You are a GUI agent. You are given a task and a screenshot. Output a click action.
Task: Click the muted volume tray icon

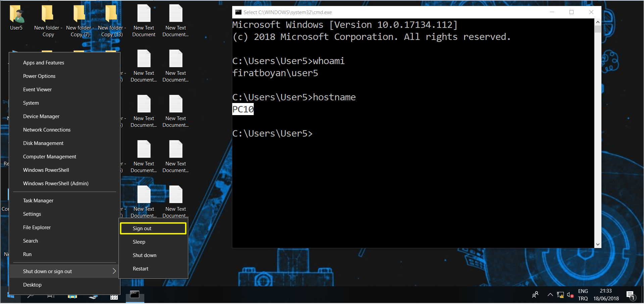tap(570, 295)
